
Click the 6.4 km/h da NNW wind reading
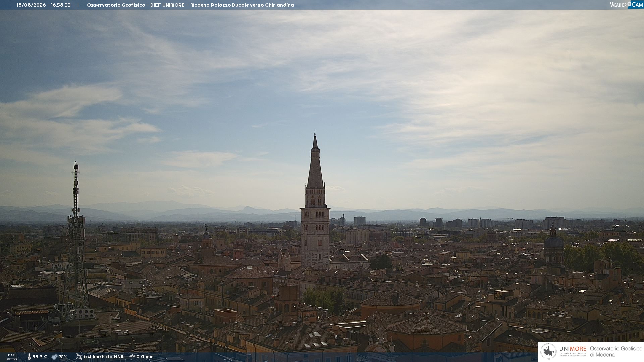[104, 357]
